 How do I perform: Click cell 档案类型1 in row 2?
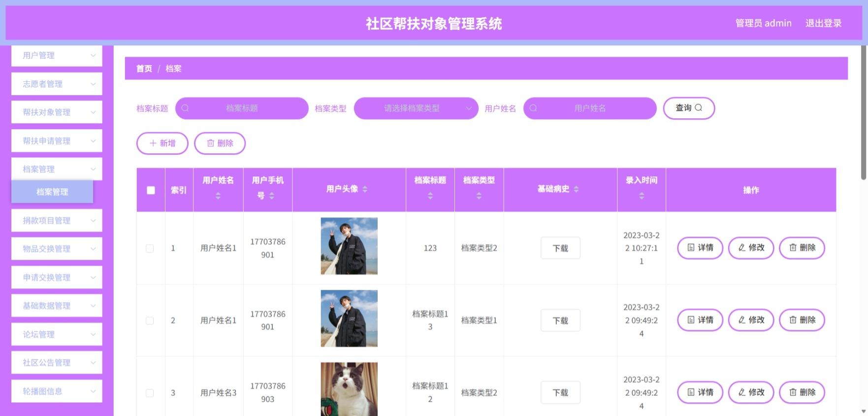pos(479,320)
